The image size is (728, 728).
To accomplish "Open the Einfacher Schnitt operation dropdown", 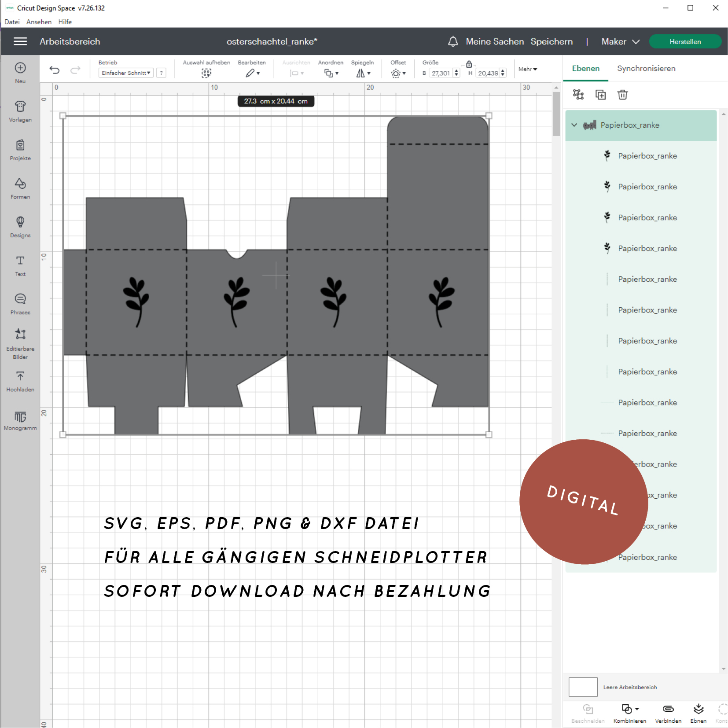I will click(x=126, y=73).
